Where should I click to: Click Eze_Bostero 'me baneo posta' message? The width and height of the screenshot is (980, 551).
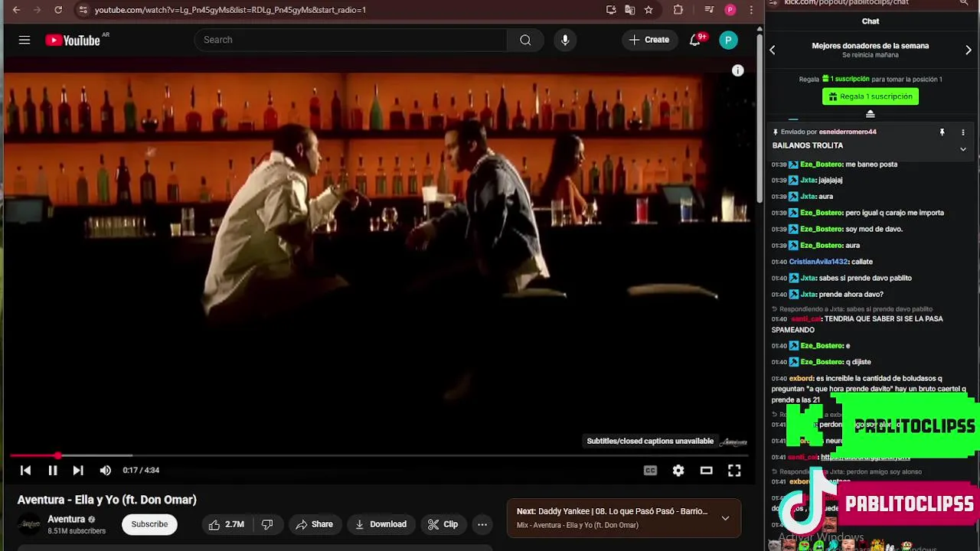(x=871, y=165)
